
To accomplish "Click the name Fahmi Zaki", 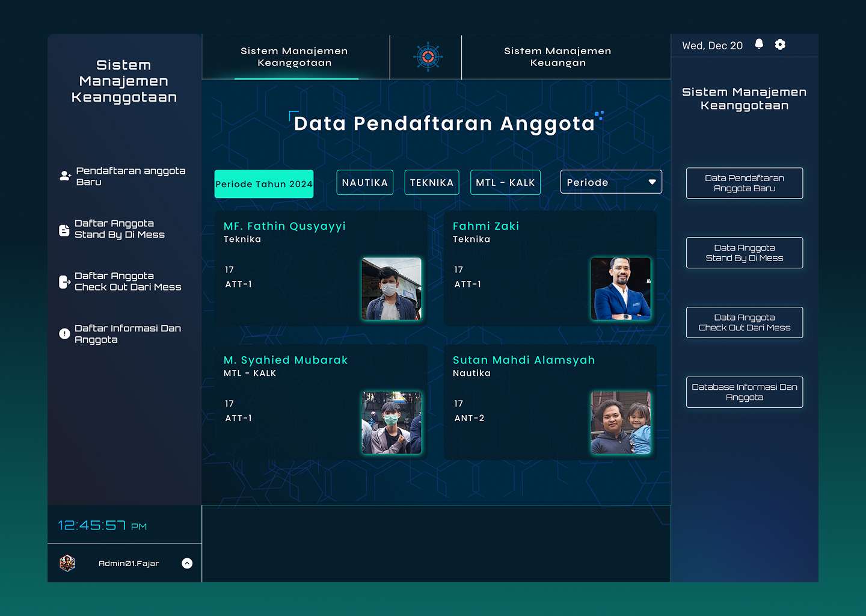I will point(486,226).
